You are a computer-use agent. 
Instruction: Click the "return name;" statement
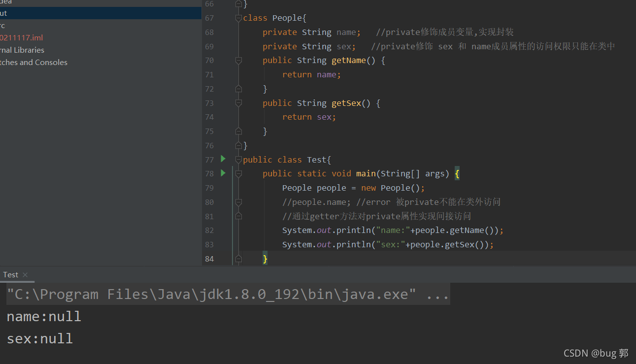(312, 74)
